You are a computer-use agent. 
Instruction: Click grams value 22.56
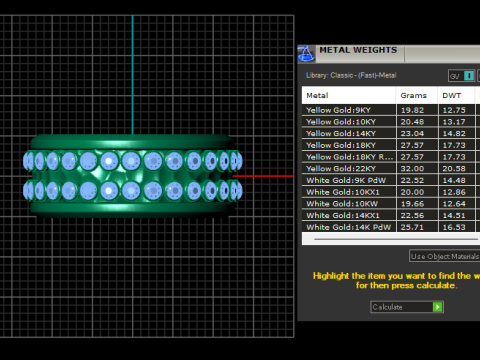pos(412,215)
